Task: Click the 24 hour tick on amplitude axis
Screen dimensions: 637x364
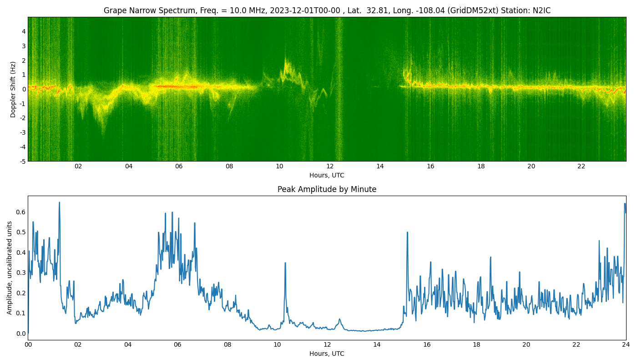Action: (626, 345)
